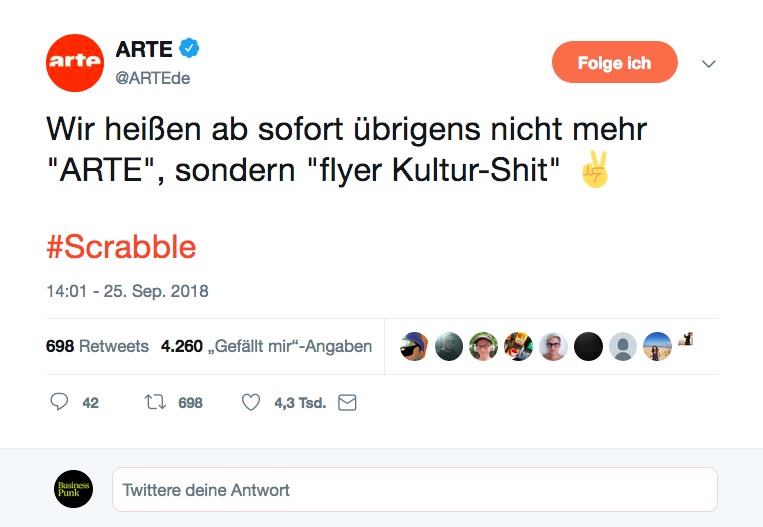
Task: Open the default gray silhouette avatar
Action: [623, 346]
